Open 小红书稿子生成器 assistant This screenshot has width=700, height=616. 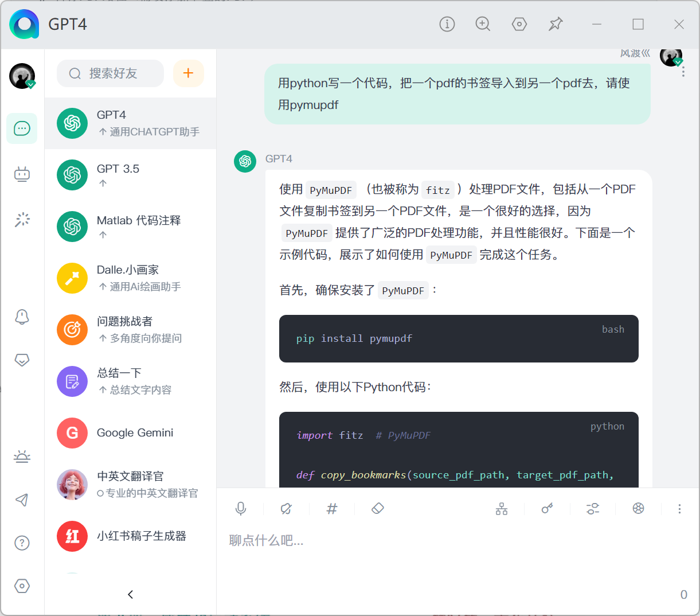point(130,536)
